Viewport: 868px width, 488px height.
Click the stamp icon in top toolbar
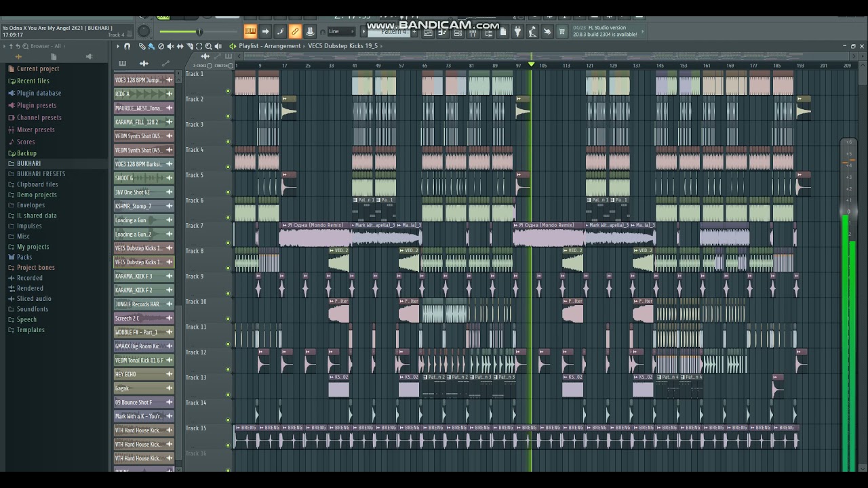point(310,31)
